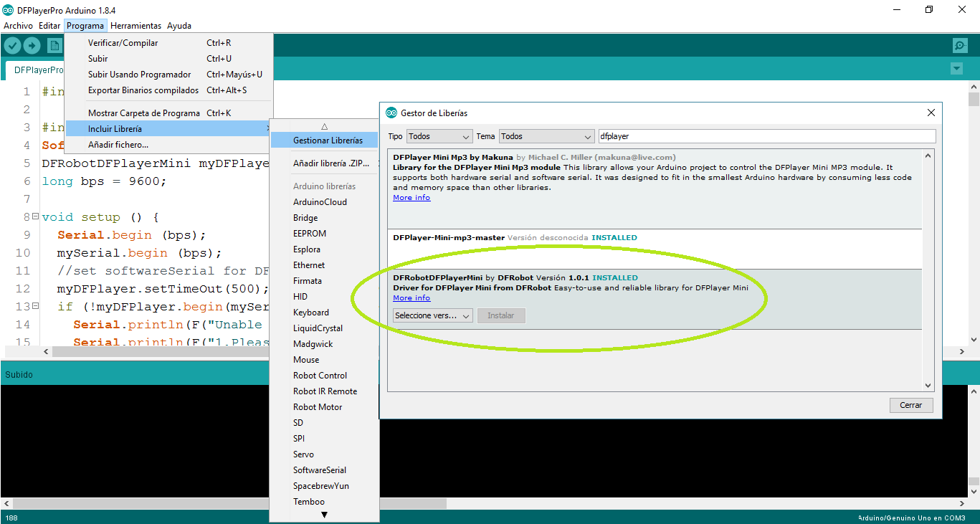The image size is (980, 524).
Task: Select Subir Usando Programador
Action: [168, 75]
